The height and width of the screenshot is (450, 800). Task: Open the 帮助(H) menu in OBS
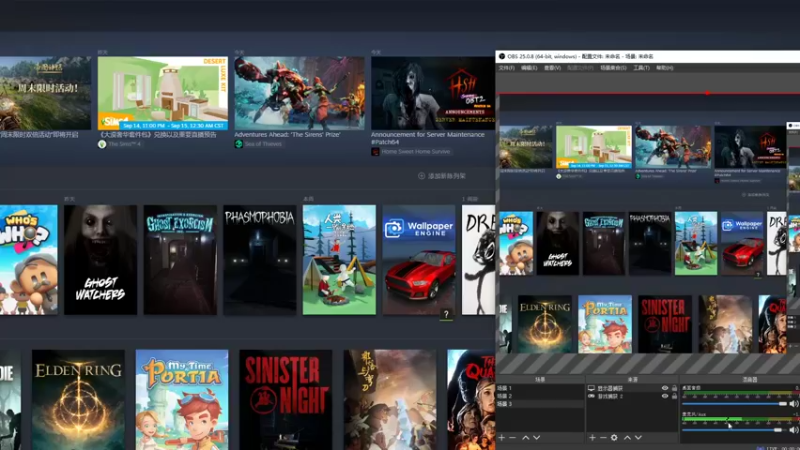pyautogui.click(x=665, y=68)
